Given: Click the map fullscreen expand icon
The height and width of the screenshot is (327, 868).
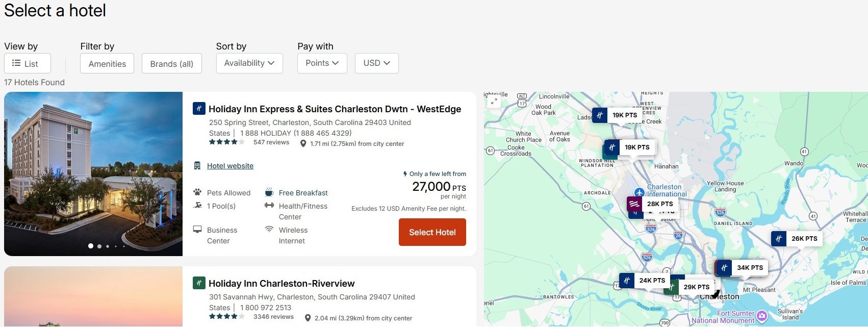Looking at the screenshot, I should [494, 102].
